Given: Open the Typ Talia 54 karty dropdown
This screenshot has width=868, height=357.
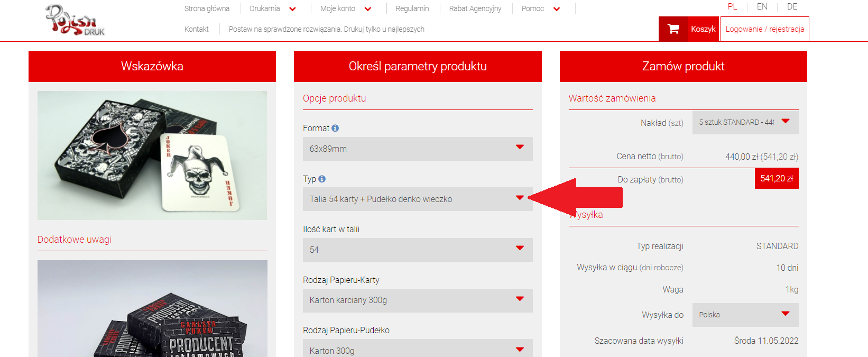Looking at the screenshot, I should point(418,199).
